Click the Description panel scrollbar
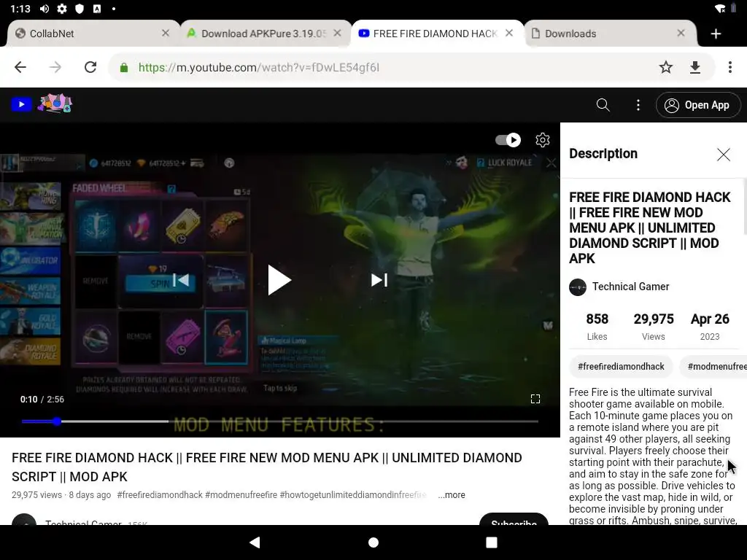The width and height of the screenshot is (747, 560). pyautogui.click(x=745, y=206)
